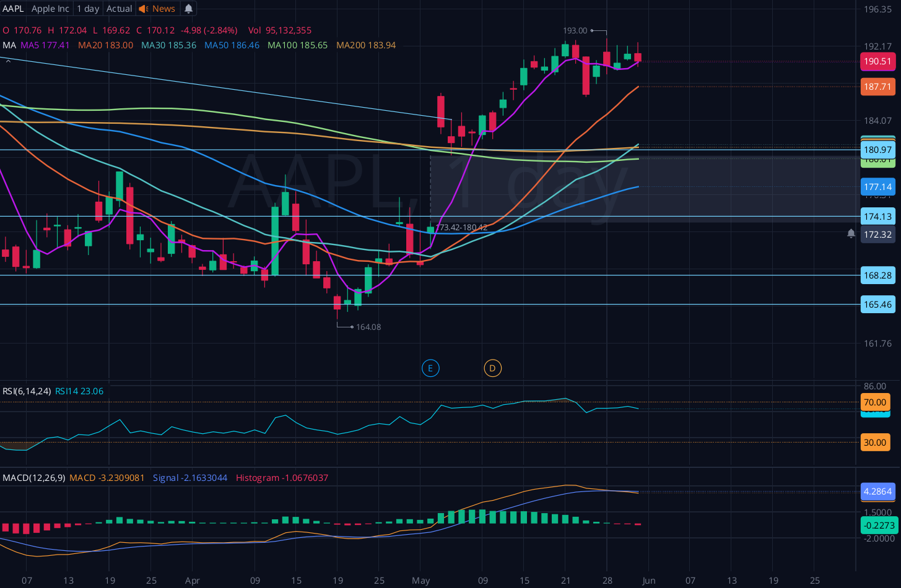Click the May date label on time axis
This screenshot has width=901, height=588.
coord(421,581)
